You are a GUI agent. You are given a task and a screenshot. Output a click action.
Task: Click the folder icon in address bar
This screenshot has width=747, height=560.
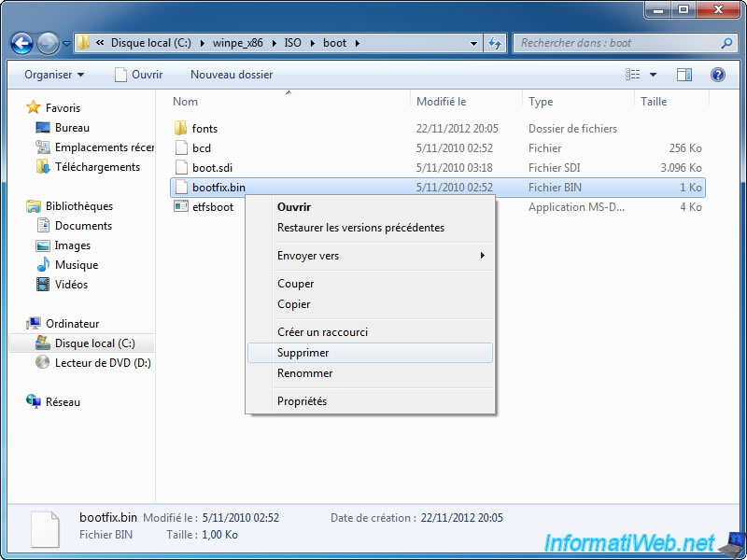click(x=83, y=43)
